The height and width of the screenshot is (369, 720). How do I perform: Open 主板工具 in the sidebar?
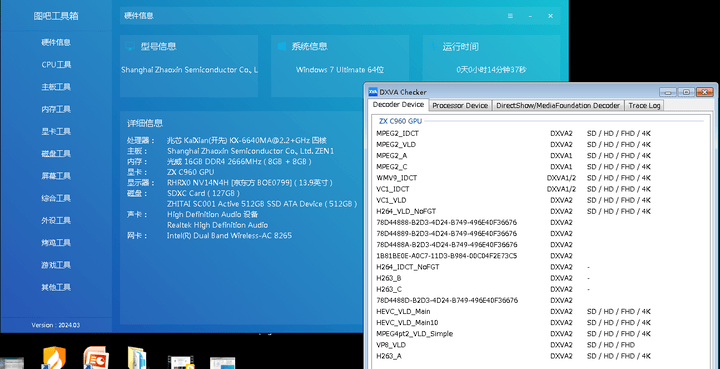click(56, 87)
